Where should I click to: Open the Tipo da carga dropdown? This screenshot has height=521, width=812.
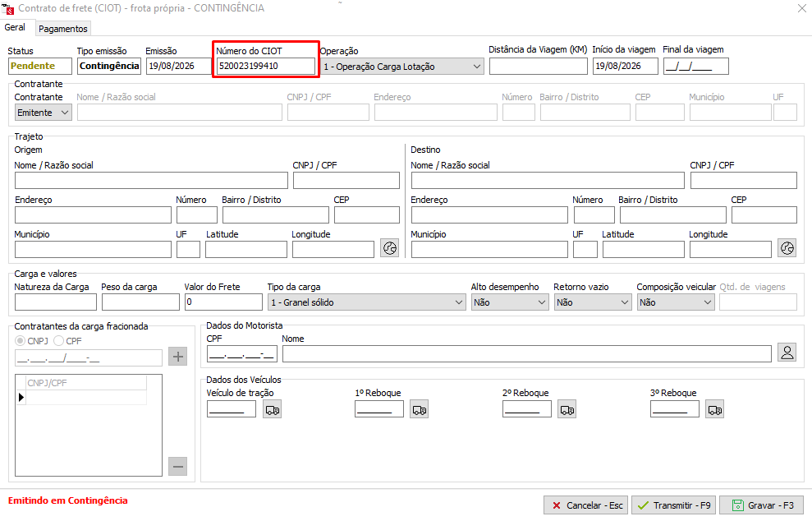(367, 302)
